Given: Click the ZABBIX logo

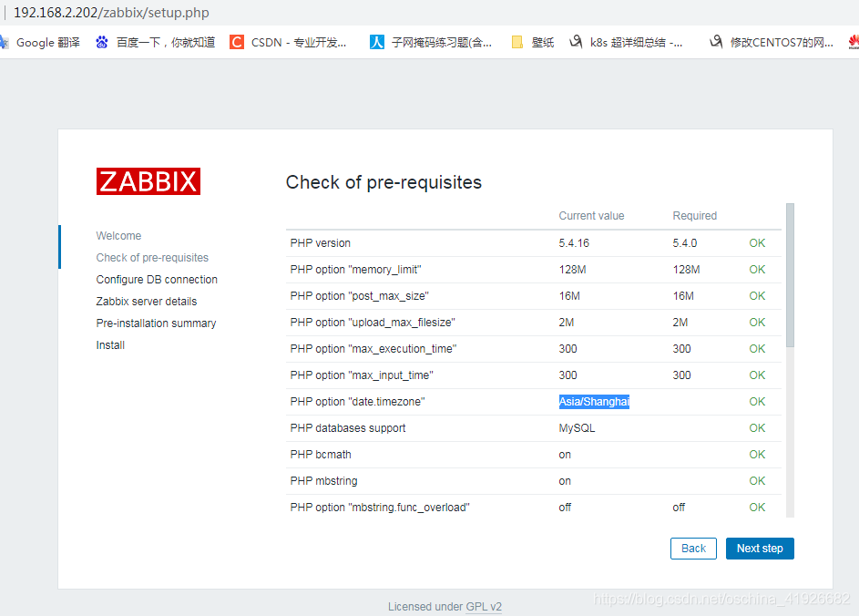Looking at the screenshot, I should tap(148, 181).
